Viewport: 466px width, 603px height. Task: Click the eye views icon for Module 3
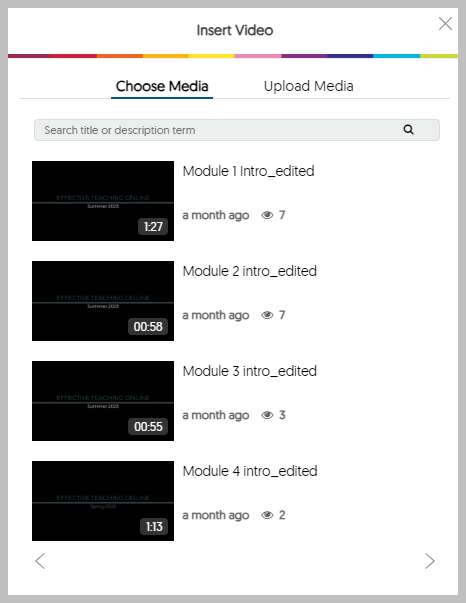pyautogui.click(x=267, y=415)
